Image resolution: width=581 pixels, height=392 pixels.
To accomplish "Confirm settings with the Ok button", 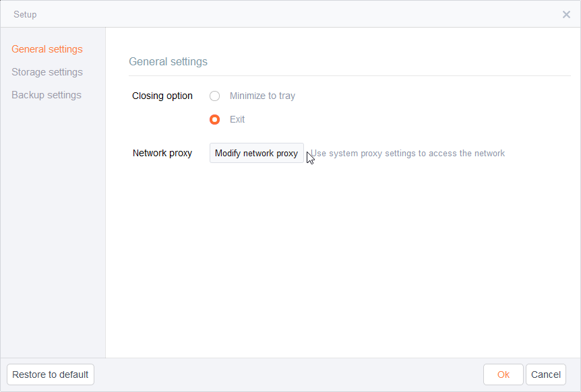I will pos(503,374).
